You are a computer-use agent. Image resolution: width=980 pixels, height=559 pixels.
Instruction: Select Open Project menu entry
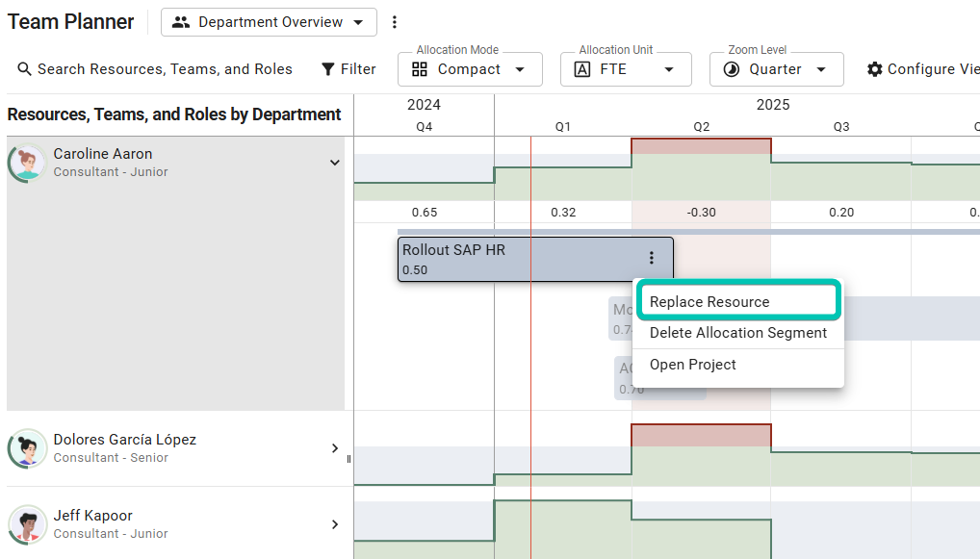pyautogui.click(x=692, y=365)
